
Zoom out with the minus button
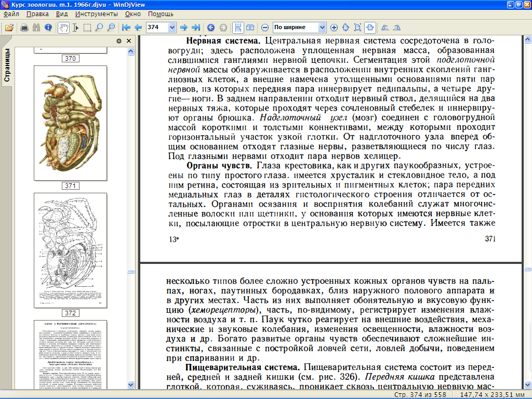265,28
